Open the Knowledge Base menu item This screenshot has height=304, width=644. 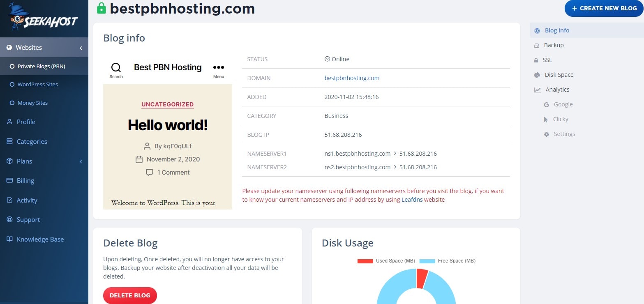point(40,239)
